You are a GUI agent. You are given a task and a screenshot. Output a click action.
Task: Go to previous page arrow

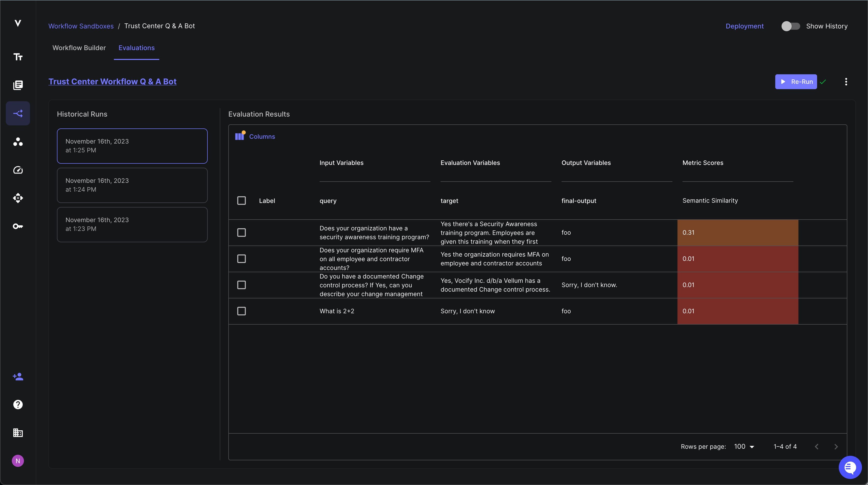[817, 447]
